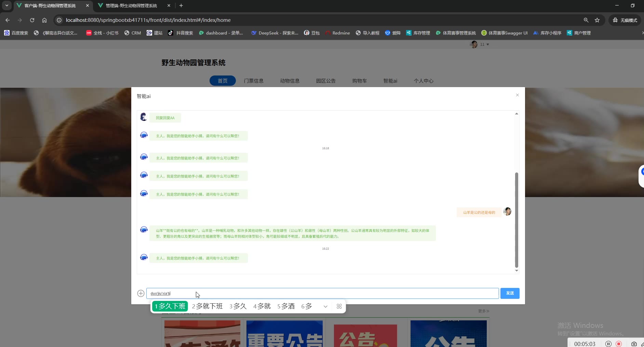Click the plus attachment icon beside chat input

coord(140,293)
